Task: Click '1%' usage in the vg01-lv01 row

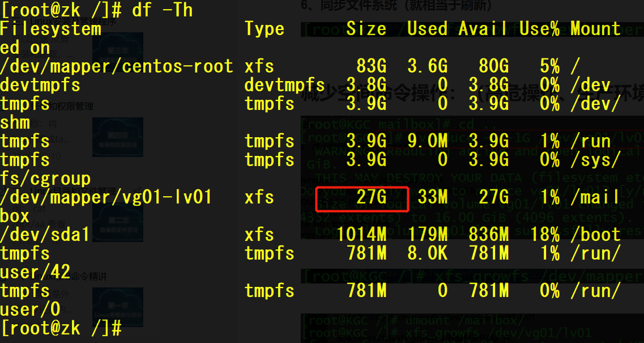Action: [550, 197]
